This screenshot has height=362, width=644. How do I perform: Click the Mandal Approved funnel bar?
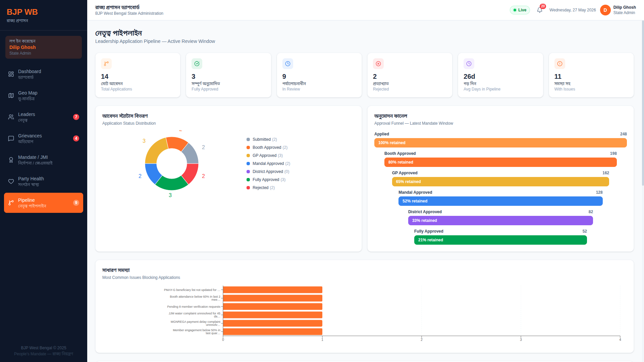[x=500, y=201]
